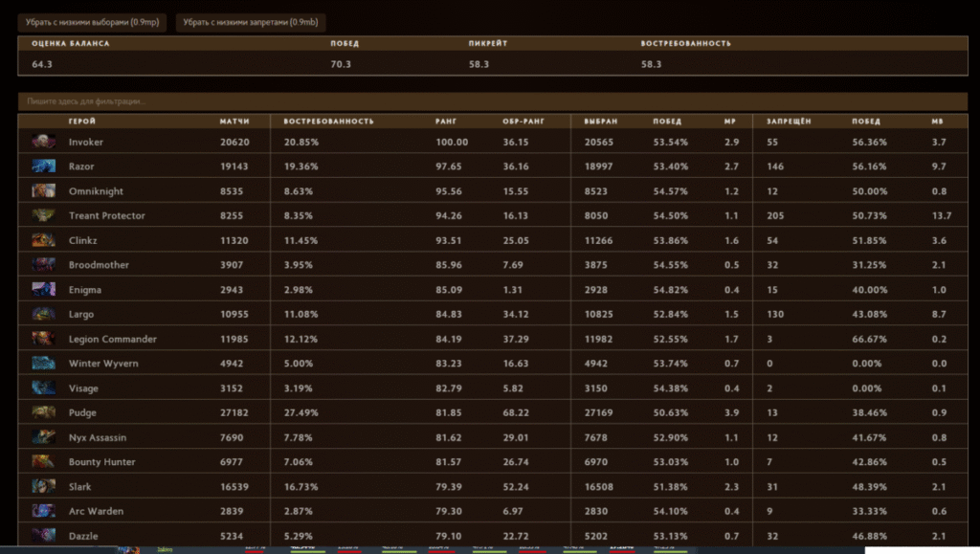Screen dimensions: 980x554
Task: Select the Omniknight portrait icon
Action: (43, 191)
